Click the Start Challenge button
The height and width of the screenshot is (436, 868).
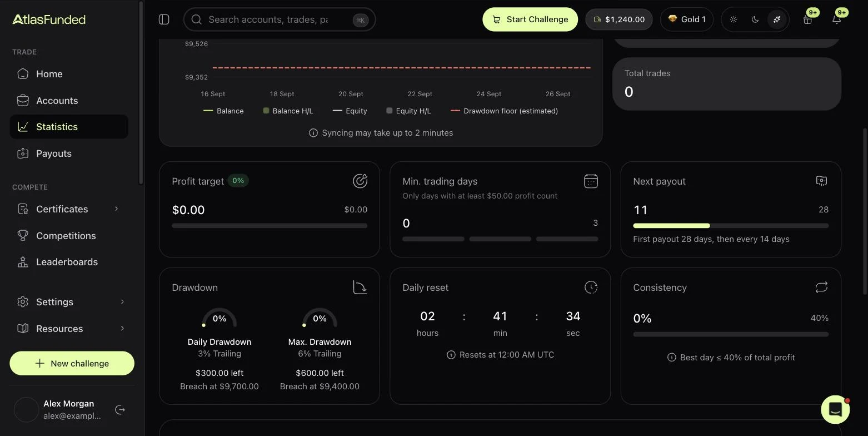coord(530,19)
